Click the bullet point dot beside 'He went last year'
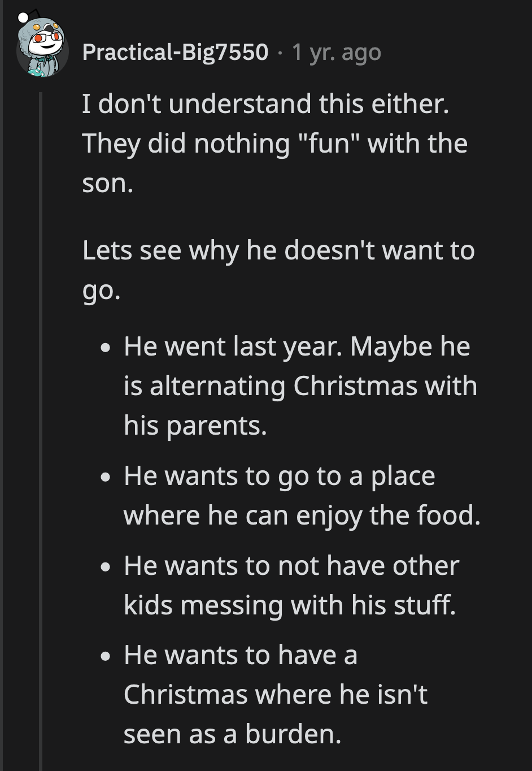Screen dimensions: 532x771 104,348
